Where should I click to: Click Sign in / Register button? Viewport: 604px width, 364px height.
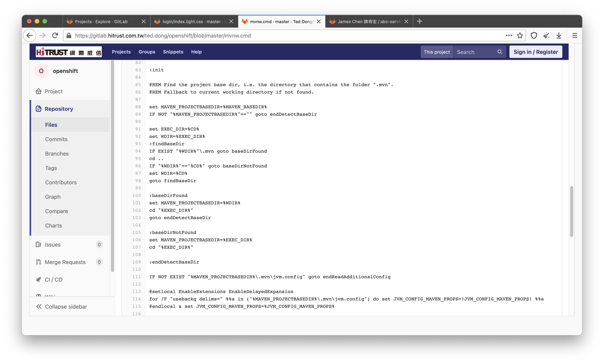536,52
